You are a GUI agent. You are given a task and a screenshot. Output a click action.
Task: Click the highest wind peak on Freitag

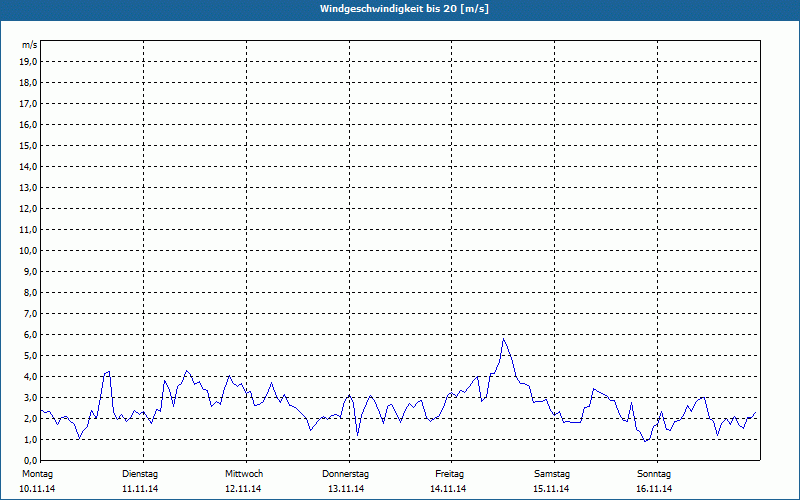[x=503, y=339]
